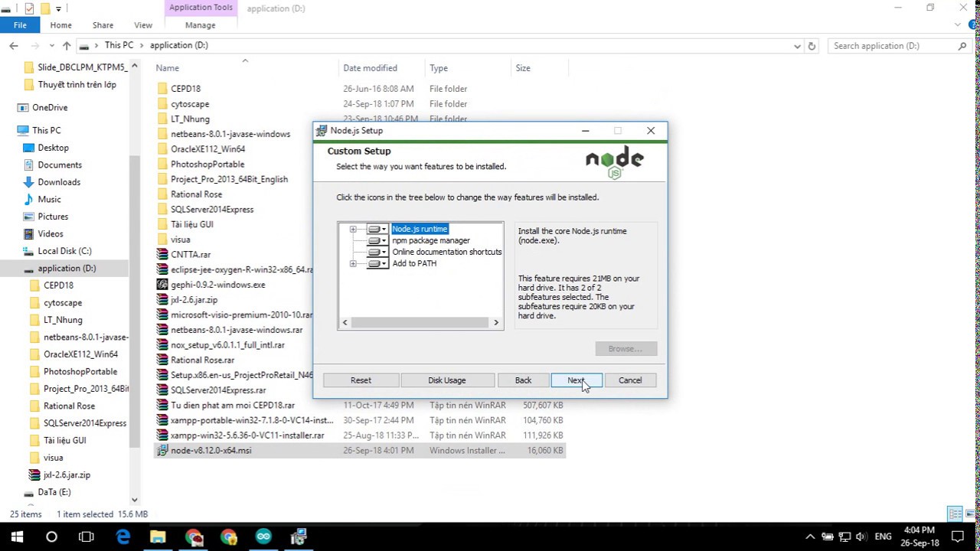
Task: Open Music in the navigation pane
Action: pyautogui.click(x=49, y=199)
